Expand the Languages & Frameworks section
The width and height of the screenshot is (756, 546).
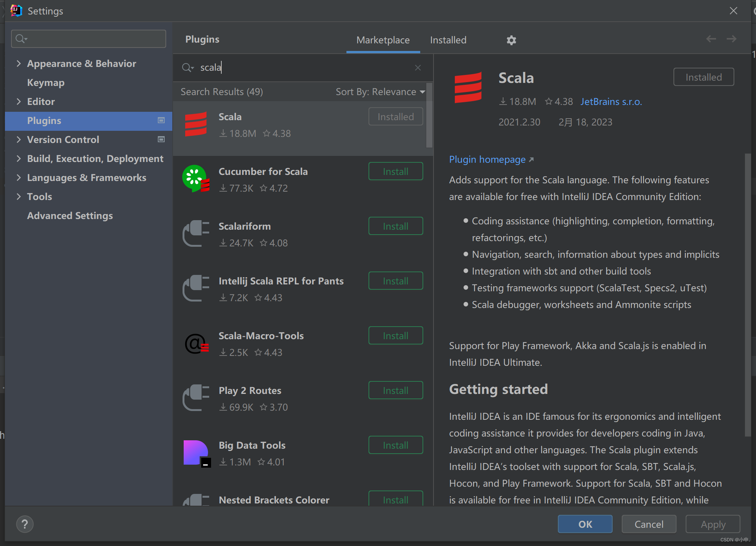tap(19, 178)
